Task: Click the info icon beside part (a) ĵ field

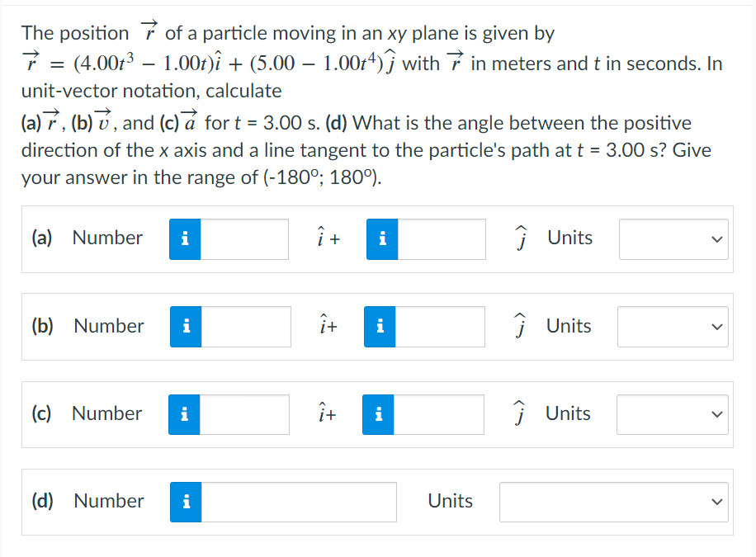Action: [x=381, y=239]
